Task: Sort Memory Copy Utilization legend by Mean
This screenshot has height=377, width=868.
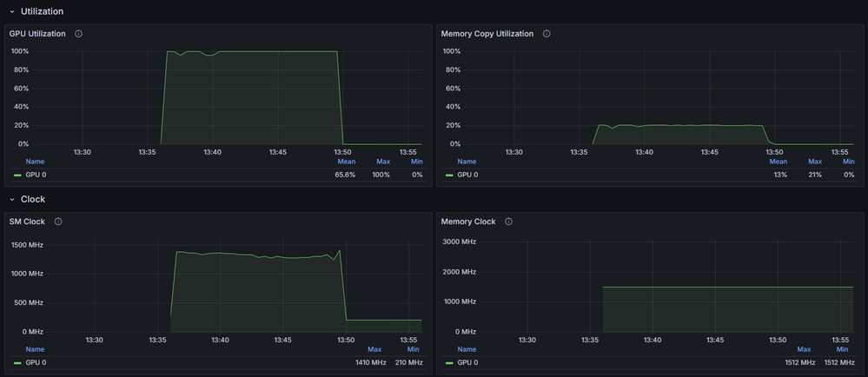Action: click(x=778, y=162)
